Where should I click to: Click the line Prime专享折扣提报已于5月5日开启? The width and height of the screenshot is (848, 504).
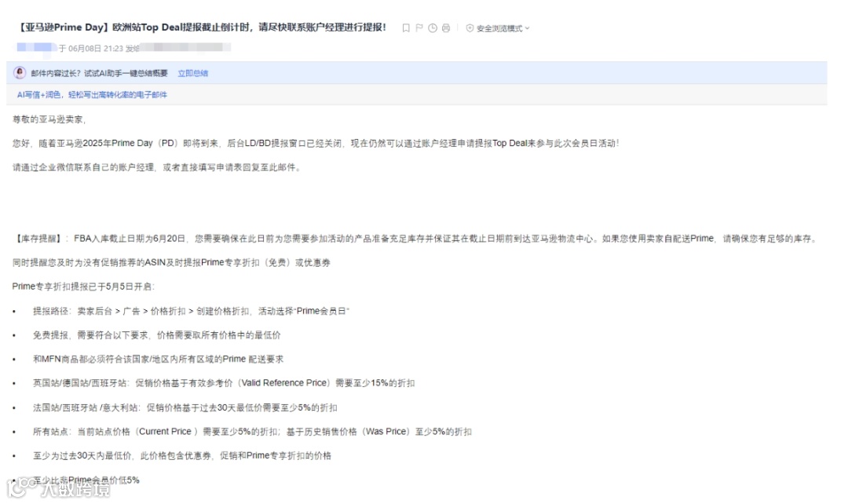click(83, 287)
